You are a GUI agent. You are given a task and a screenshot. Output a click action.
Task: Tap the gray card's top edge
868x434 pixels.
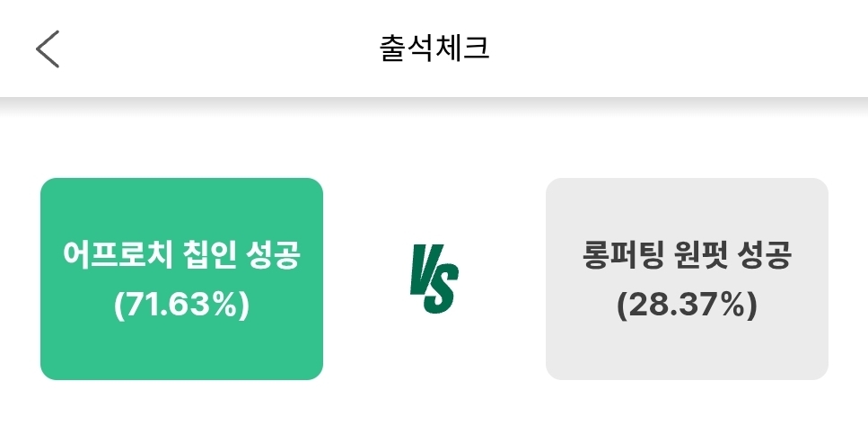click(x=687, y=185)
